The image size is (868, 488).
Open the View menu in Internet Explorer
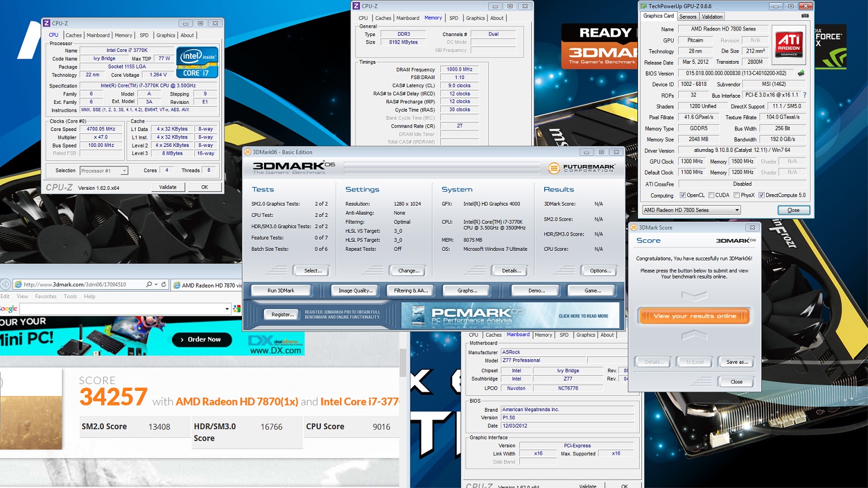tap(23, 297)
